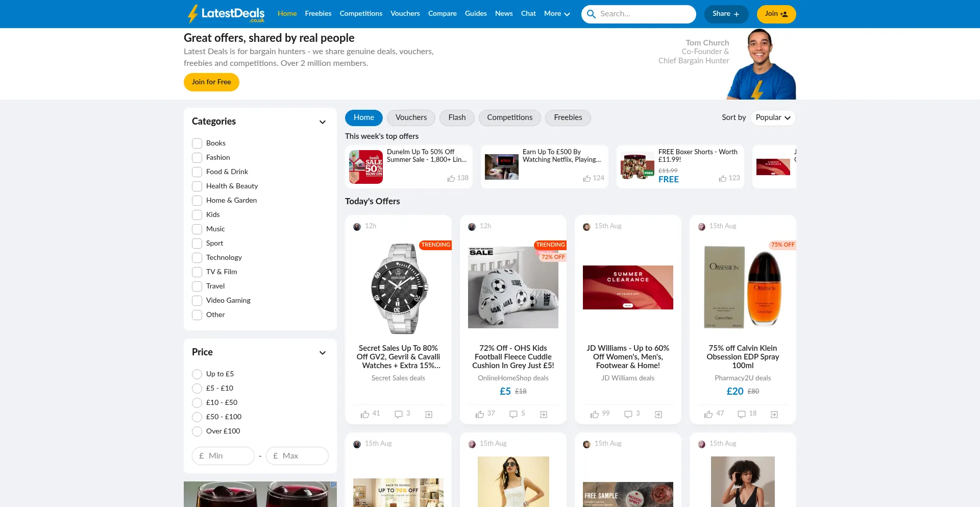This screenshot has width=980, height=507.
Task: Open comments on OHS Kids Cushion deal
Action: tap(513, 414)
